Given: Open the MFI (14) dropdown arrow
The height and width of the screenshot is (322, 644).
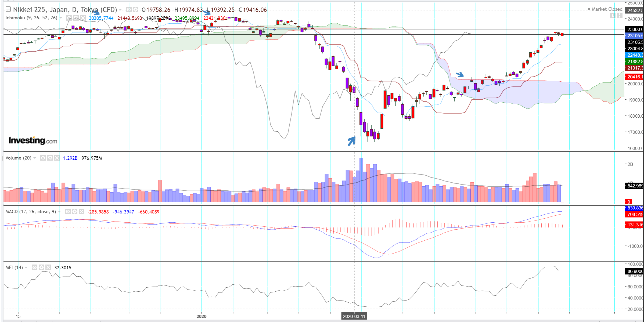Looking at the screenshot, I should coord(26,267).
